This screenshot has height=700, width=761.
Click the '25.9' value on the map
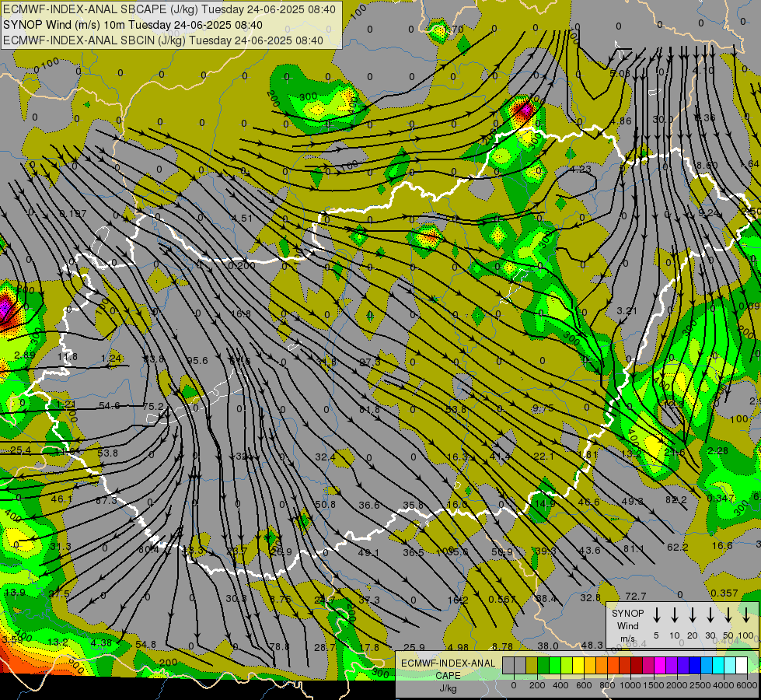[x=414, y=647]
